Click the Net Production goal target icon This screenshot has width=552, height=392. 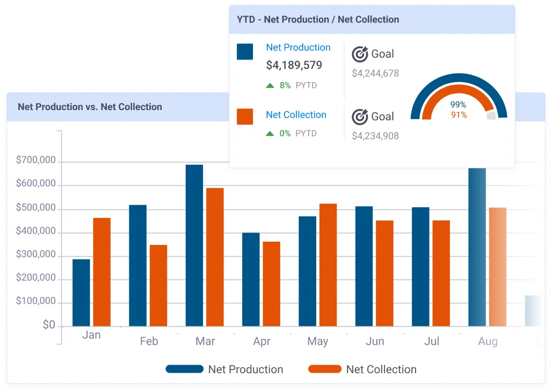point(360,54)
